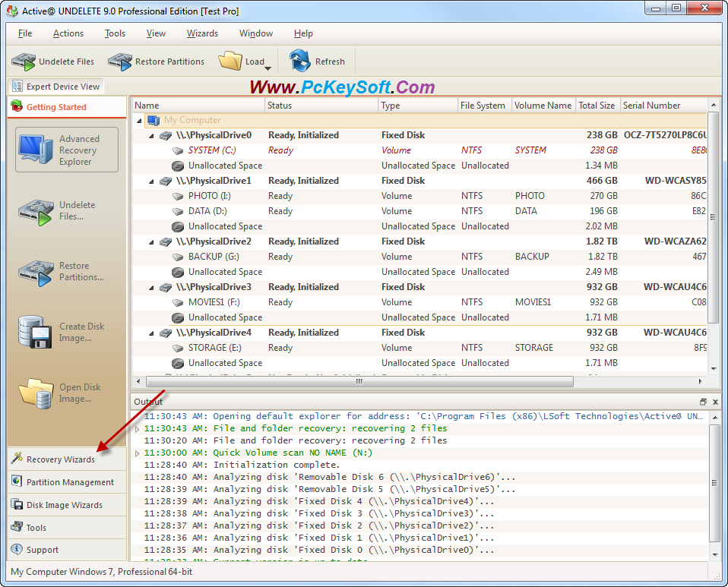Launch Undelete Files from the Getting Started panel
Viewport: 728px width, 587px height.
[58, 211]
